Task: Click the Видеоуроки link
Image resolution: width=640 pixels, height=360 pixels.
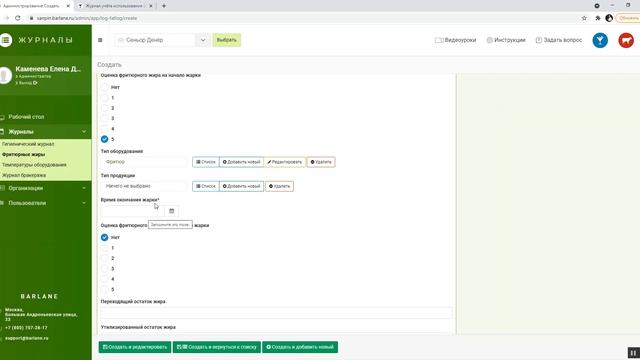Action: 456,40
